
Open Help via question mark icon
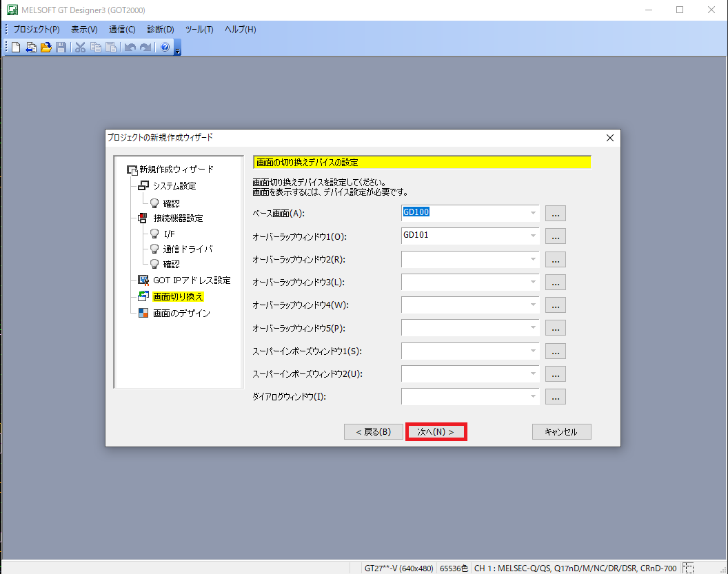click(165, 47)
